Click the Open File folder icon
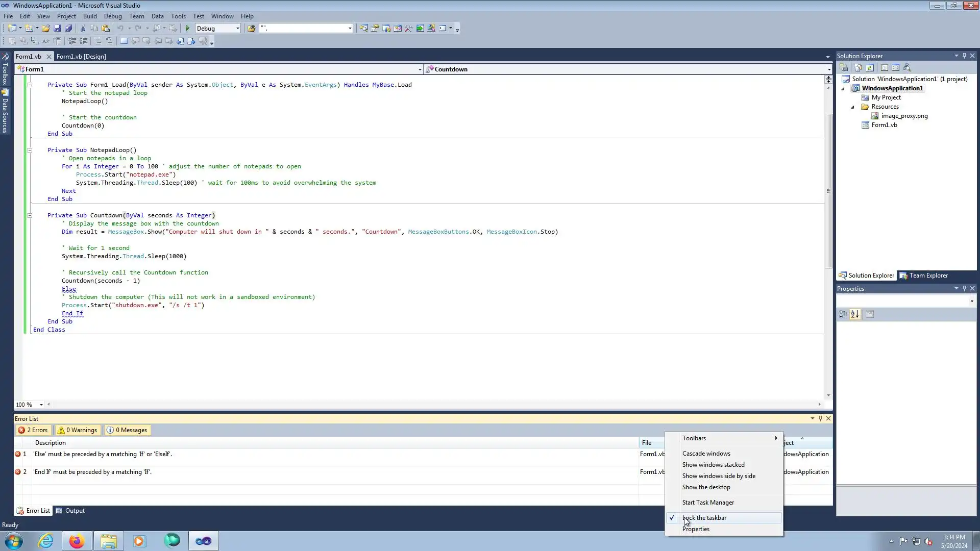 pos(45,29)
